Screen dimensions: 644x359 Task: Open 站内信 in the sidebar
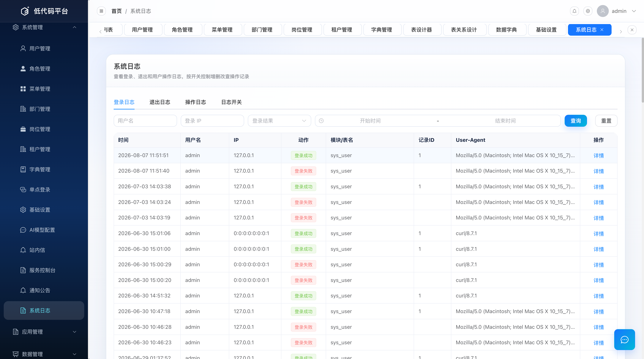pyautogui.click(x=44, y=250)
